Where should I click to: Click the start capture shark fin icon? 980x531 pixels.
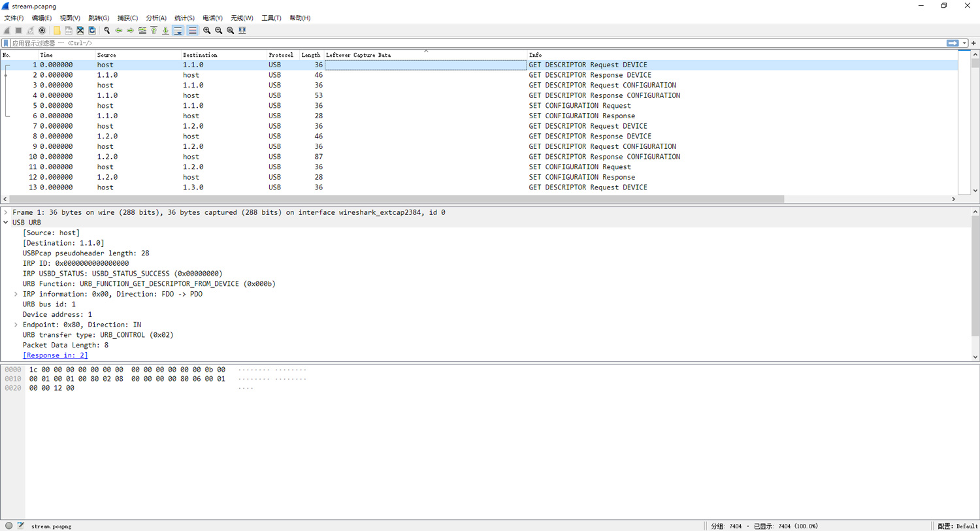(x=7, y=30)
